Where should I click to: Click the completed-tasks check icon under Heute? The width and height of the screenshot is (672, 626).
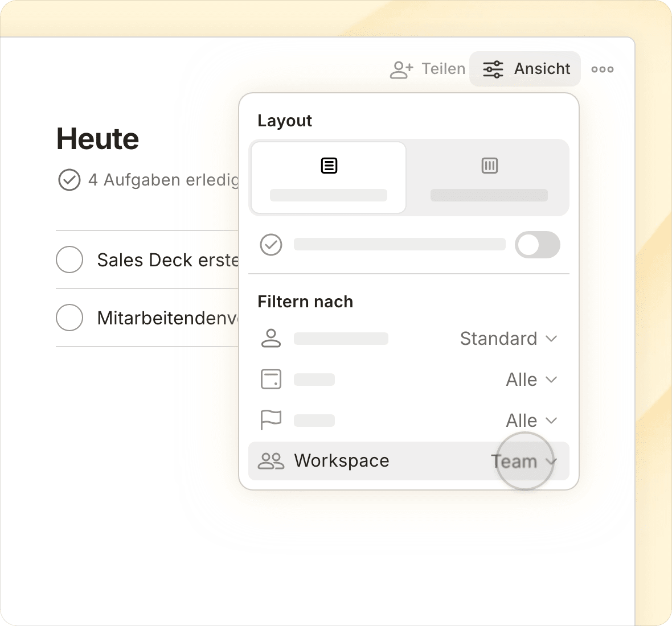(69, 180)
